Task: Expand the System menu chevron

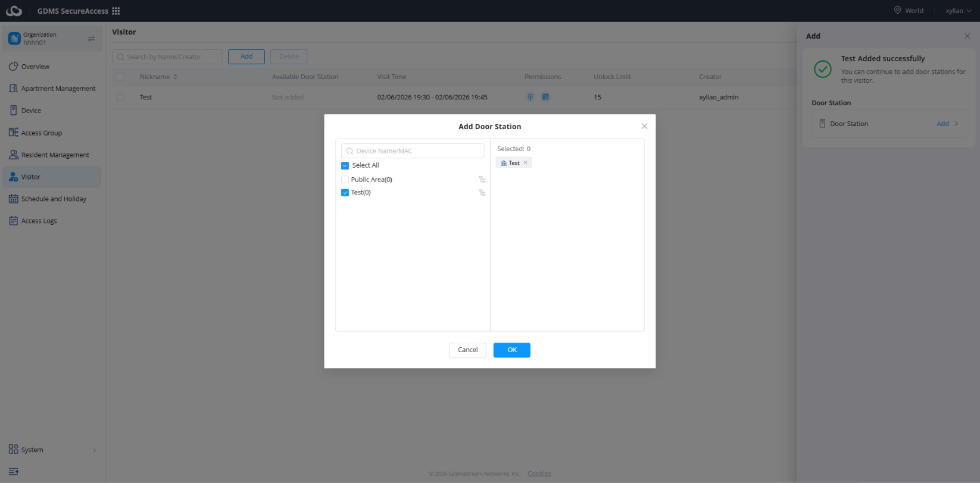Action: (x=95, y=450)
